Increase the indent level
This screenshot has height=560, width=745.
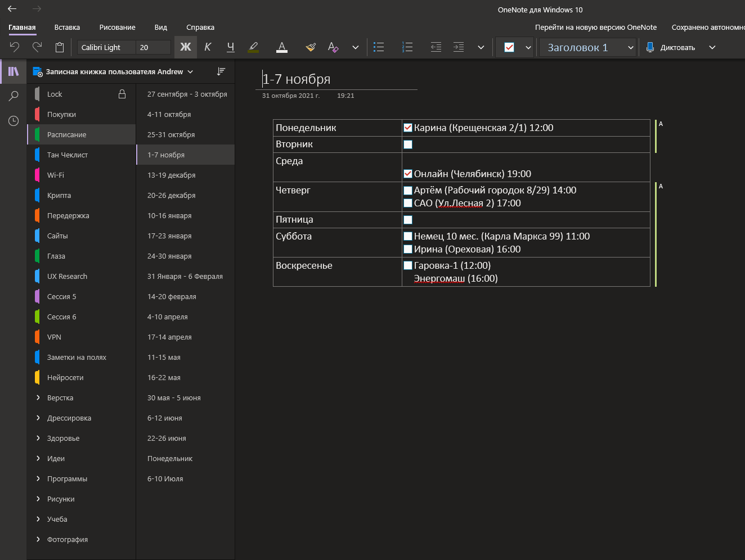click(459, 47)
